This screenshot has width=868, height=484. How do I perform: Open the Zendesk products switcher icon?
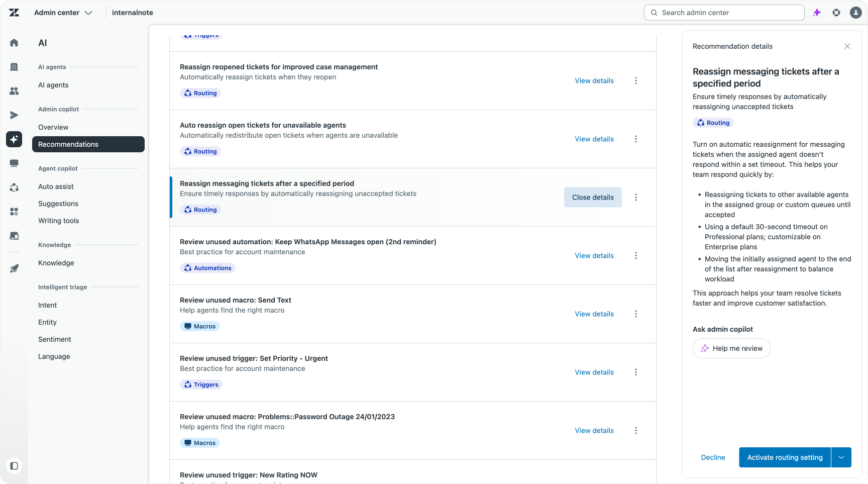836,13
